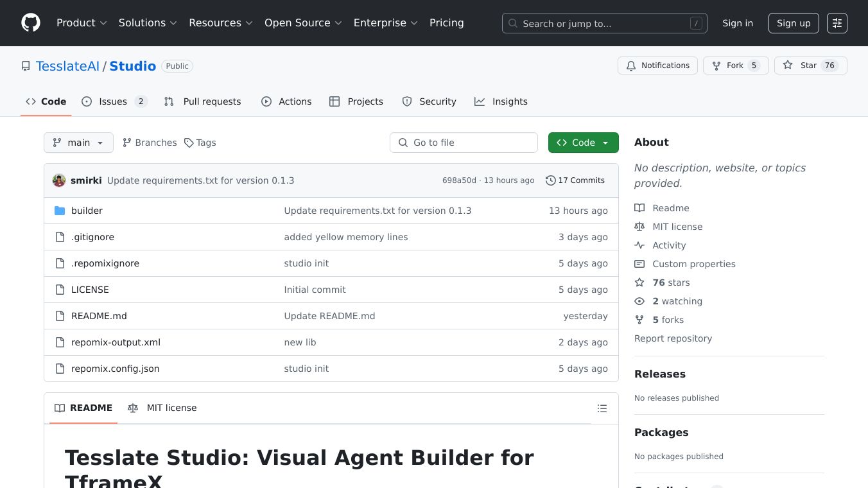Expand the green Code dropdown
Viewport: 868px width, 488px height.
pos(583,143)
